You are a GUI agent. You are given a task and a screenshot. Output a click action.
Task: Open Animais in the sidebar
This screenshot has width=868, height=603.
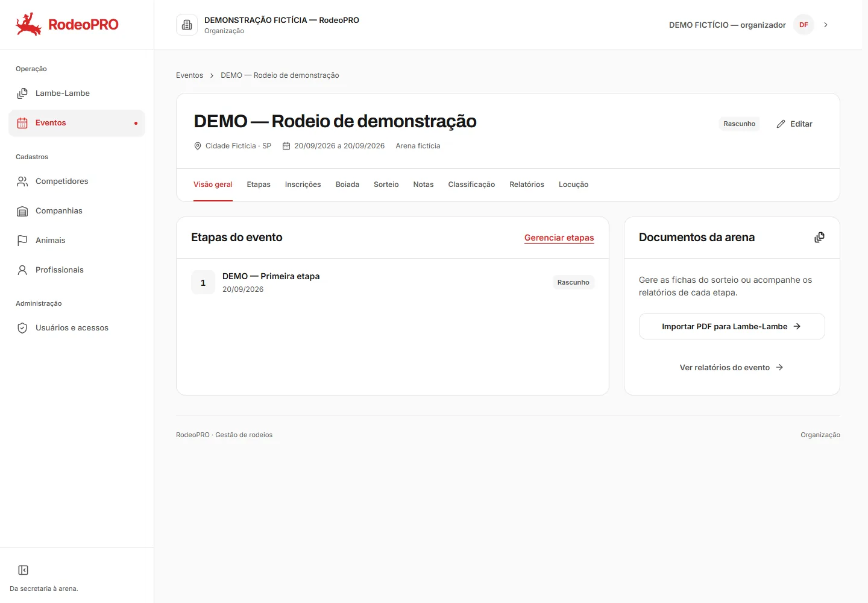[x=77, y=241]
